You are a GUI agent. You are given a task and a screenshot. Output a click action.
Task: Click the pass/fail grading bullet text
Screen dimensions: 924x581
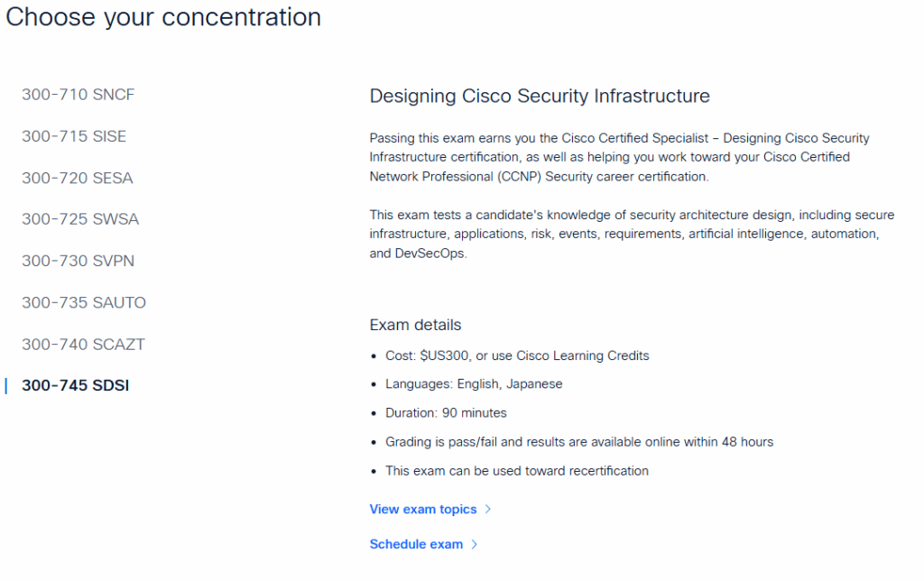579,442
